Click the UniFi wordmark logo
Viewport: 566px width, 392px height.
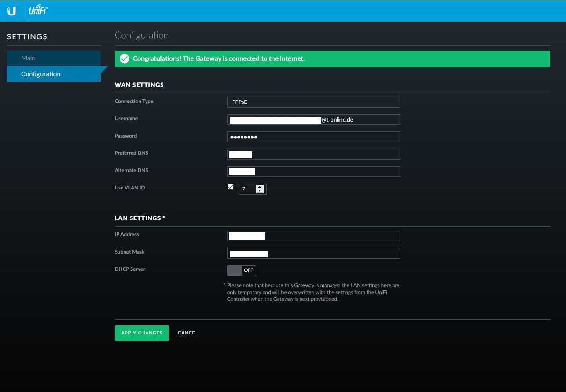pos(38,11)
